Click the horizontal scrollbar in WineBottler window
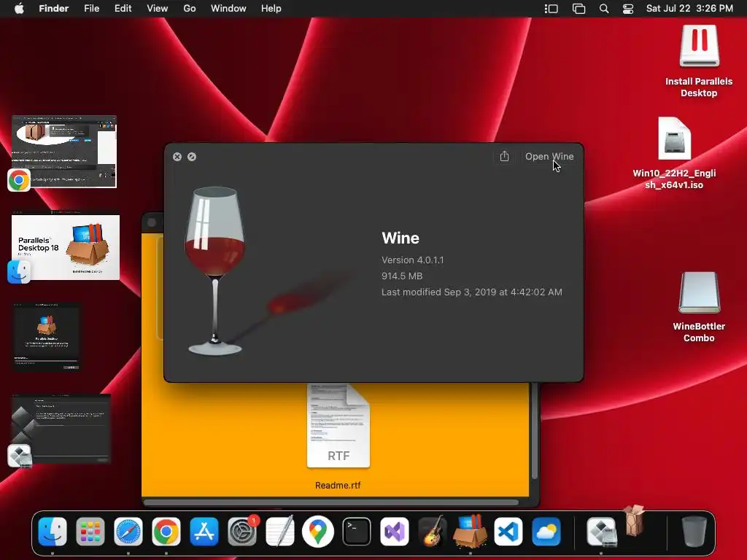The height and width of the screenshot is (560, 747). click(331, 502)
